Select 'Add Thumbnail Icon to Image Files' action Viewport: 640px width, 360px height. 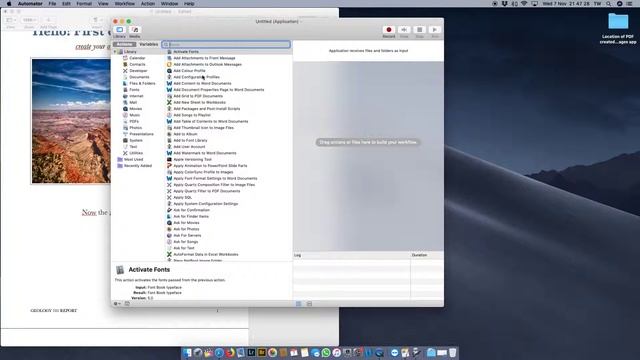pyautogui.click(x=229, y=128)
